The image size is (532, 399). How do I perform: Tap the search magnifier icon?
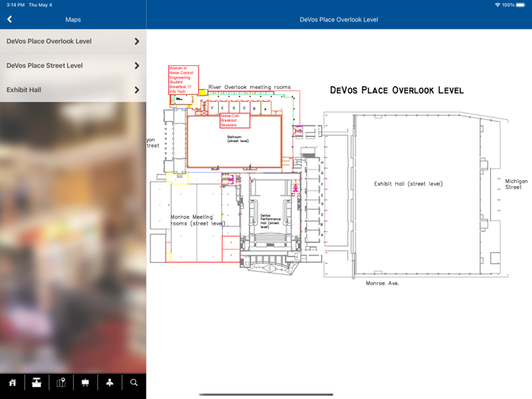point(134,383)
